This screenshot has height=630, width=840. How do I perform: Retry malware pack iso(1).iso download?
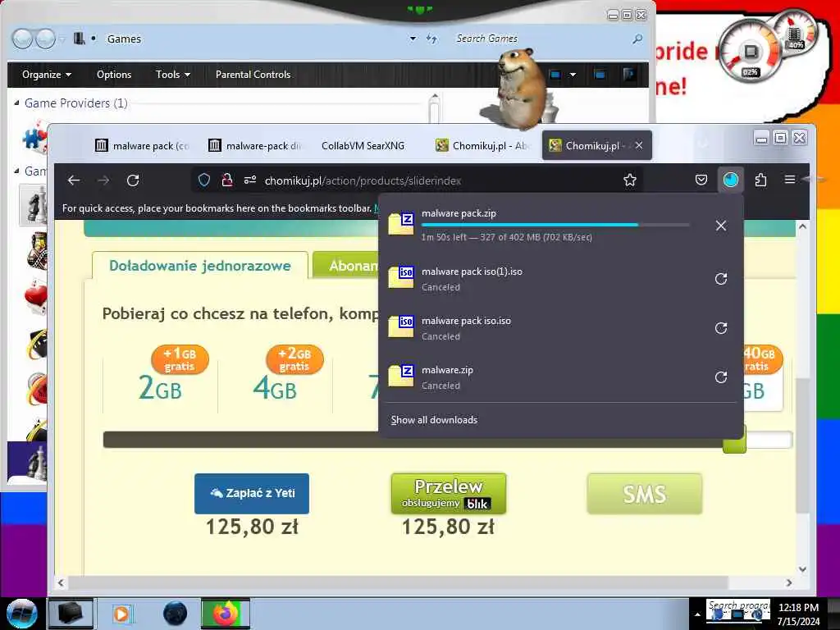point(721,279)
